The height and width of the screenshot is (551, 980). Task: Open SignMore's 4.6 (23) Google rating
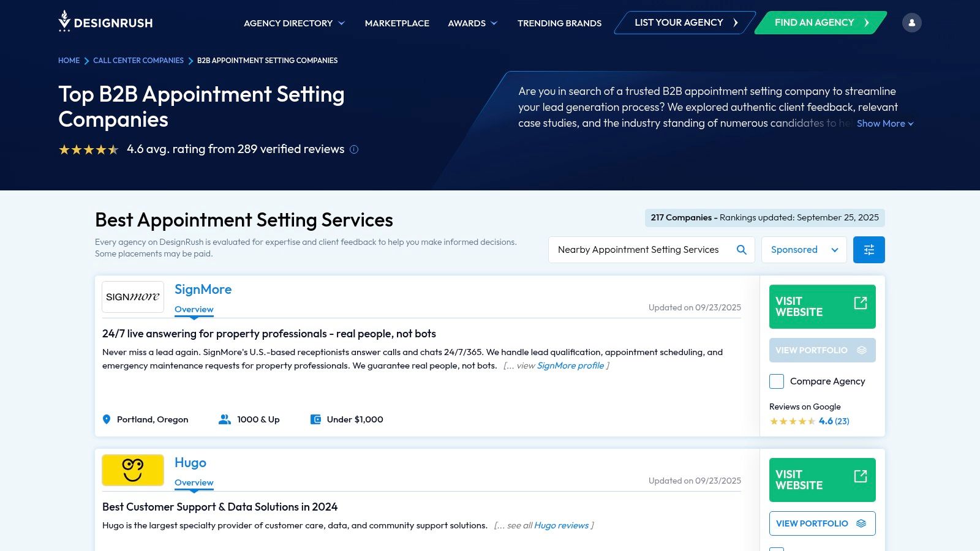coord(834,421)
